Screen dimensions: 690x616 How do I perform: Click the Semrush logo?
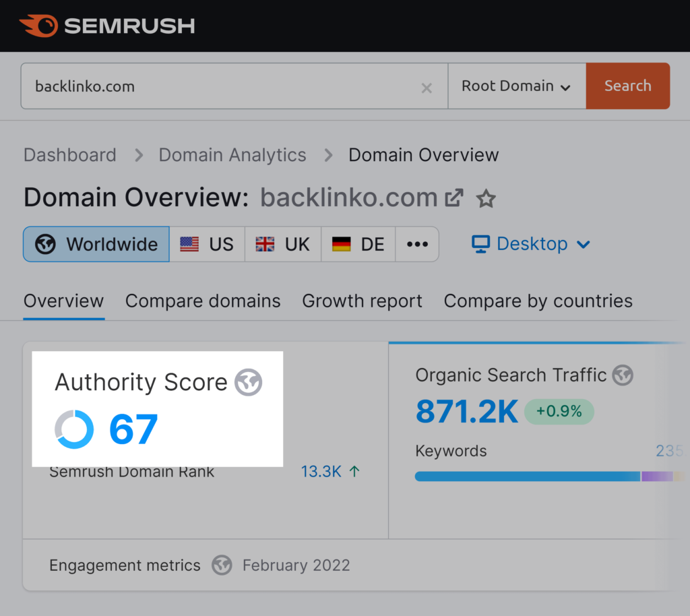click(106, 26)
